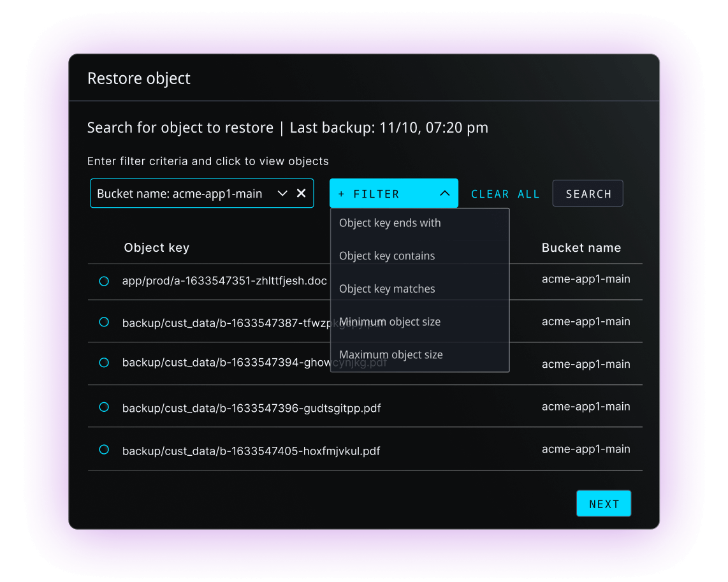Click the Bucket name filter field
This screenshot has height=582, width=728.
pos(182,193)
